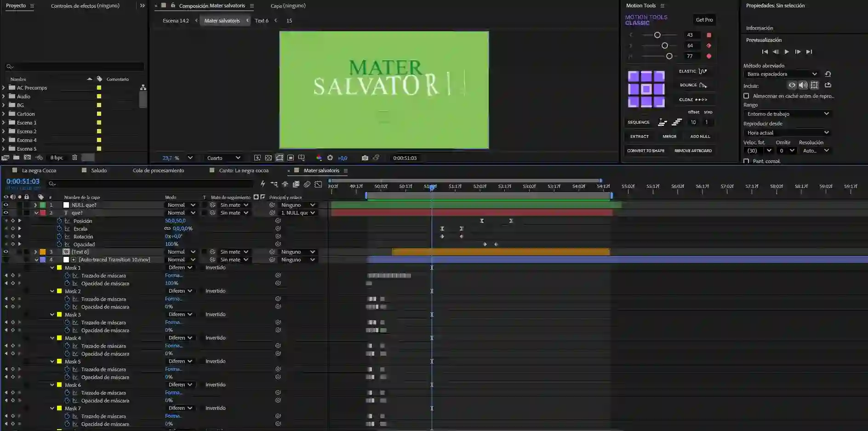Expand the Cartoon folder
This screenshot has width=868, height=431.
pos(4,114)
